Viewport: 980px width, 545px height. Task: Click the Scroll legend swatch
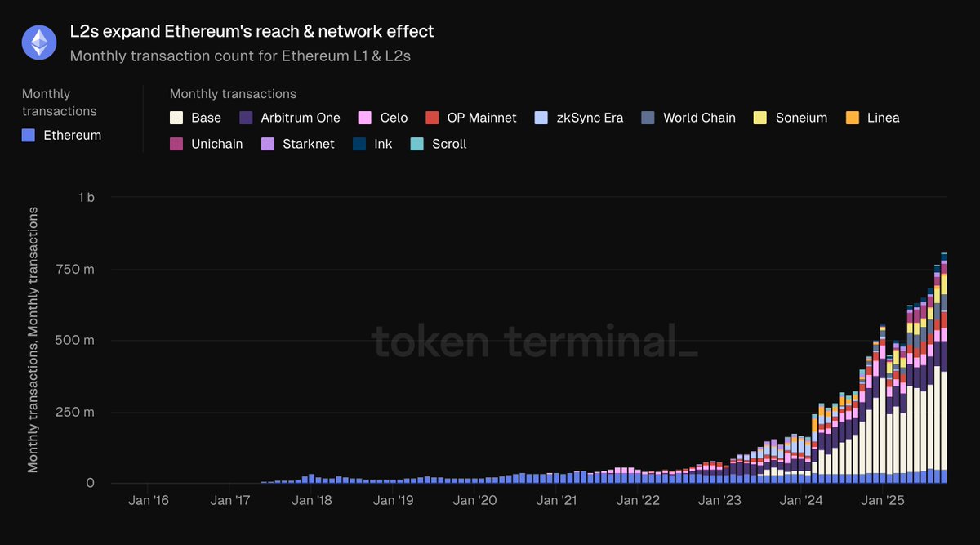tap(416, 144)
